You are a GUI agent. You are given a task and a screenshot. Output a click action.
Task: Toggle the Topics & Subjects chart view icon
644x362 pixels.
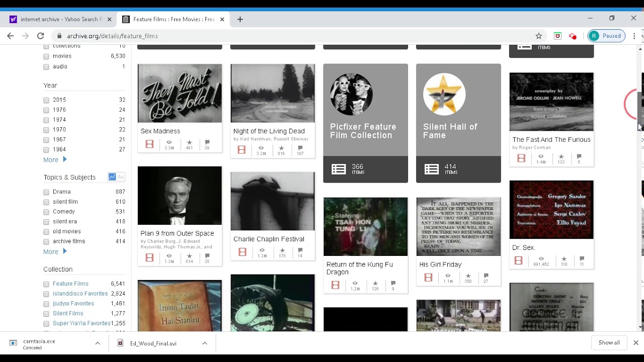click(112, 177)
